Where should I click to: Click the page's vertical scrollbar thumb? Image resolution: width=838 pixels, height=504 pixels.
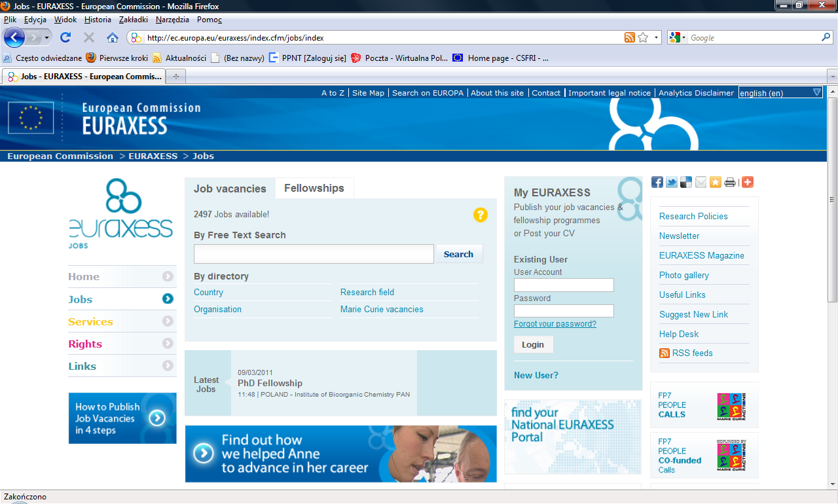pos(832,199)
